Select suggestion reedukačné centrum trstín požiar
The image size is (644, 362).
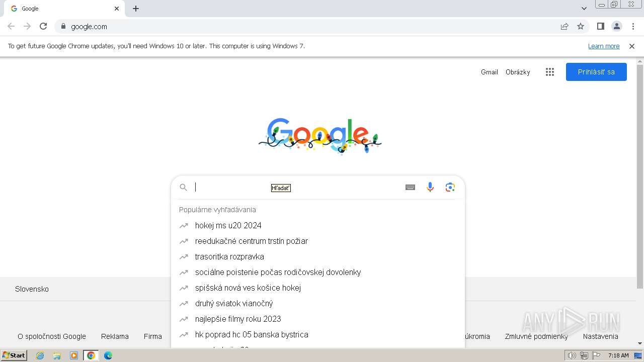[318, 241]
